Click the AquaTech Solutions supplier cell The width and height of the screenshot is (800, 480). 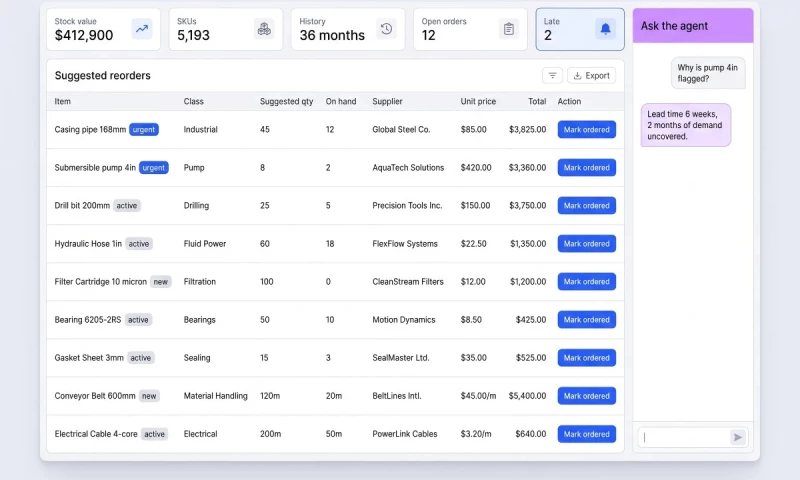pos(408,167)
